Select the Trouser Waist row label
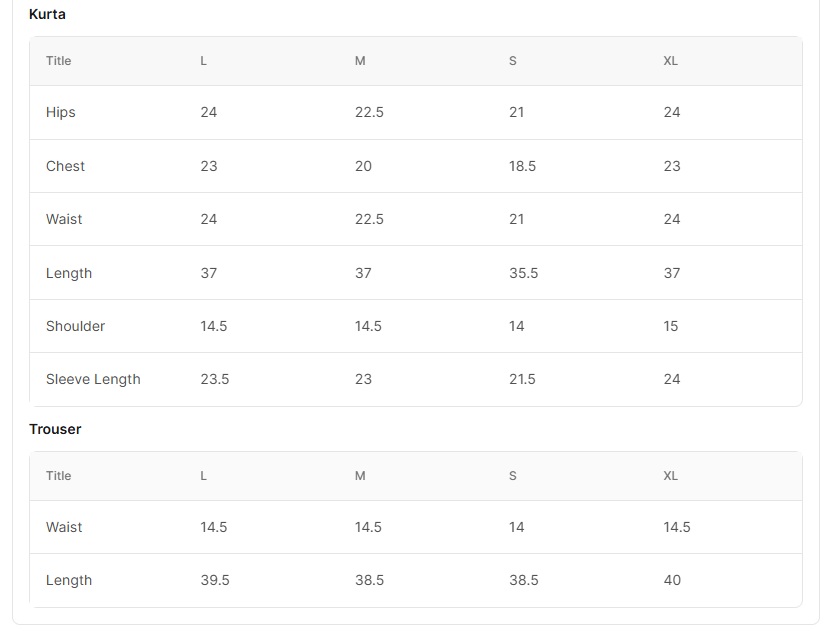Image resolution: width=822 pixels, height=627 pixels. (x=64, y=527)
